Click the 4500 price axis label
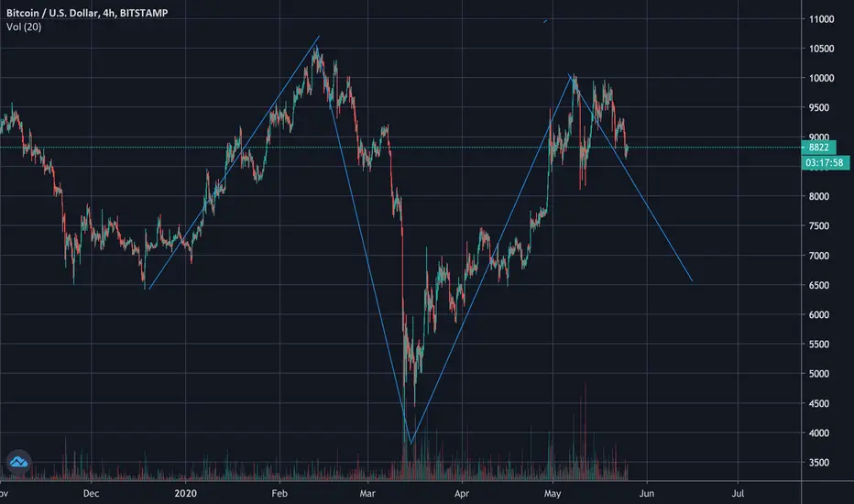This screenshot has width=854, height=504. pyautogui.click(x=819, y=403)
